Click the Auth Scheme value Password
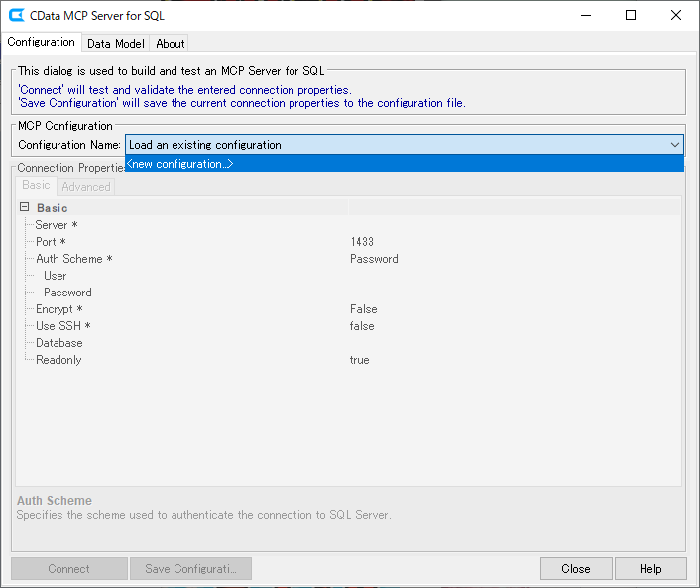The width and height of the screenshot is (700, 588). click(x=374, y=259)
